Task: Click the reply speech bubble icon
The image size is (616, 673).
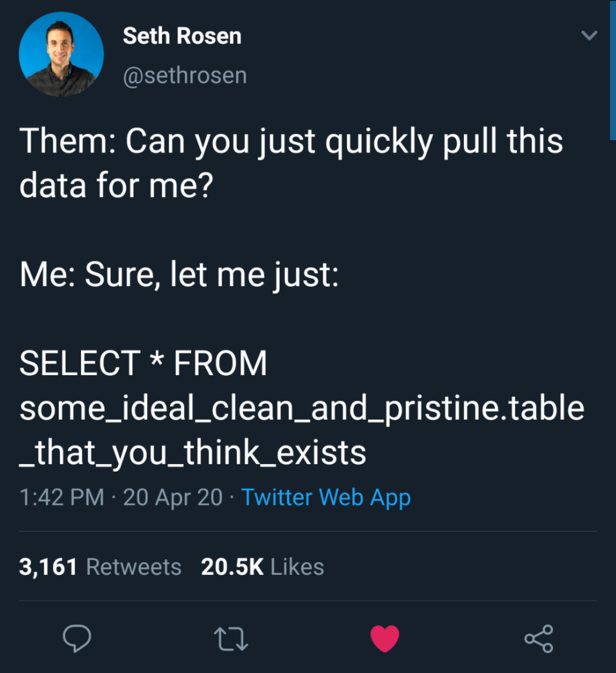Action: pyautogui.click(x=77, y=638)
